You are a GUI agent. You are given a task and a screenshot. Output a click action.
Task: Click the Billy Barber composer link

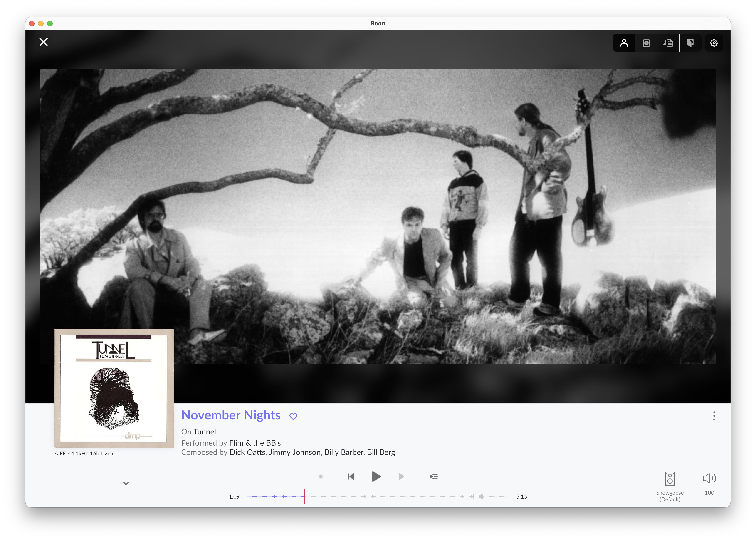point(343,452)
